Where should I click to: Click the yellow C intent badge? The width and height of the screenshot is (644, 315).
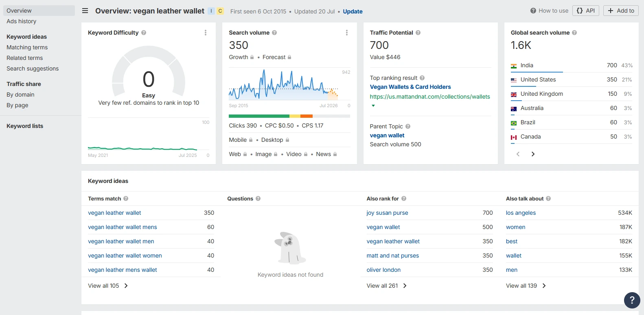click(220, 11)
